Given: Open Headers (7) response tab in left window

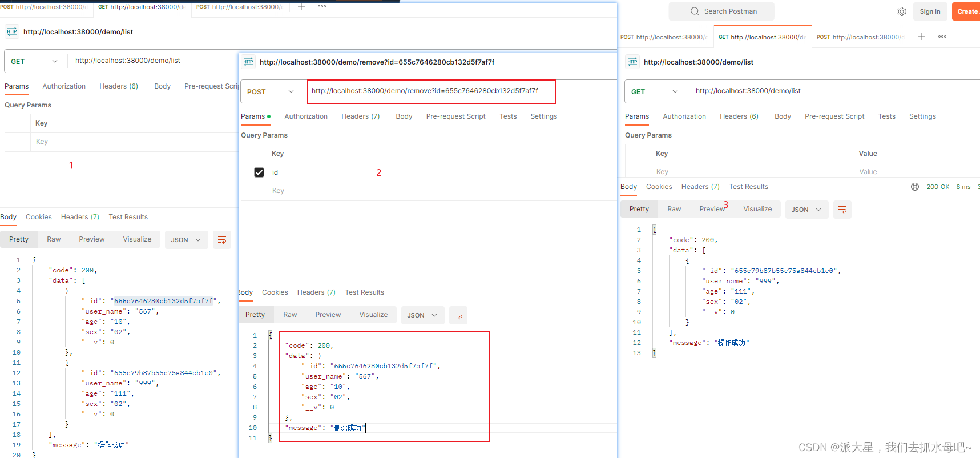Looking at the screenshot, I should pos(80,217).
